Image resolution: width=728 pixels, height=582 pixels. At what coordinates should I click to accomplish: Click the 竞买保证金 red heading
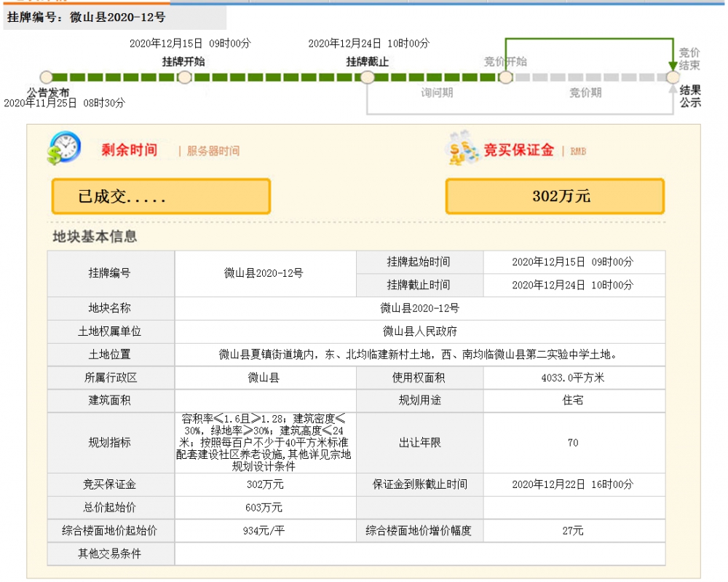[518, 150]
